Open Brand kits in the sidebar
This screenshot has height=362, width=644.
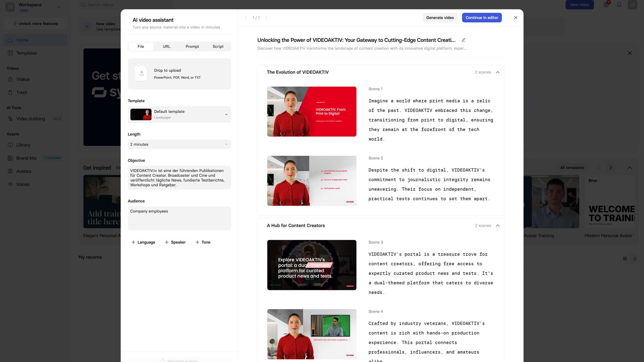[x=26, y=158]
